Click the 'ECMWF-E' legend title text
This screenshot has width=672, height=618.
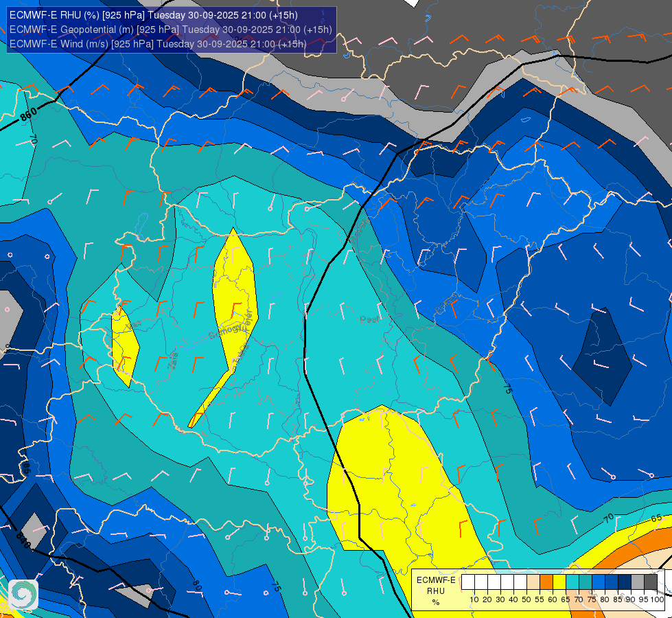pyautogui.click(x=436, y=580)
